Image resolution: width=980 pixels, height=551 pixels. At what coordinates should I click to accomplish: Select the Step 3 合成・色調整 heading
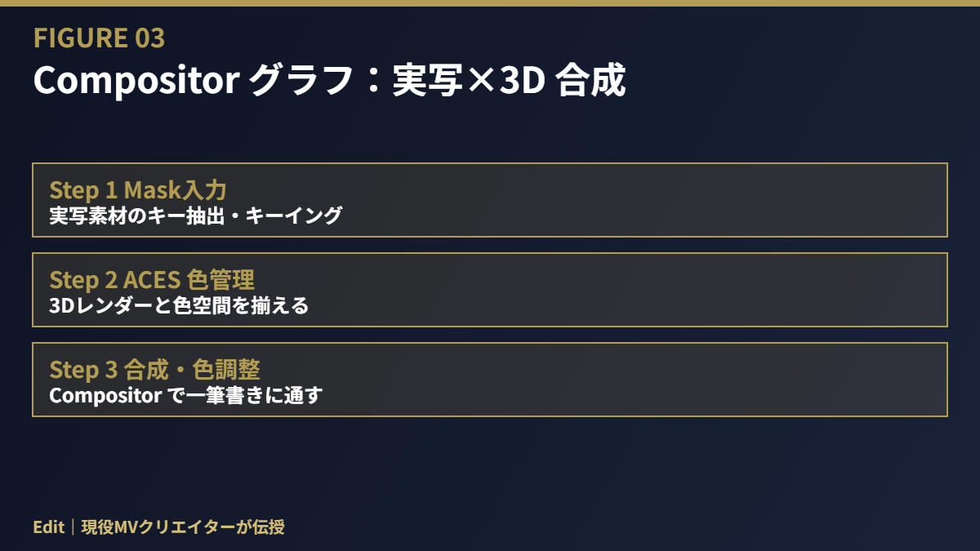point(154,369)
